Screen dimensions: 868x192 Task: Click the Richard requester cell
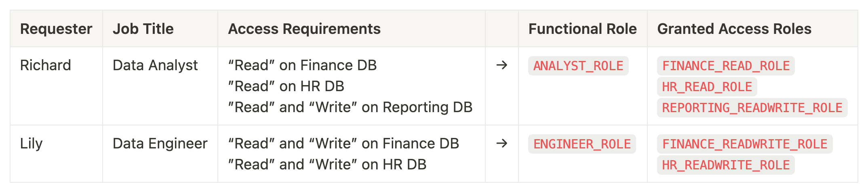tap(46, 65)
